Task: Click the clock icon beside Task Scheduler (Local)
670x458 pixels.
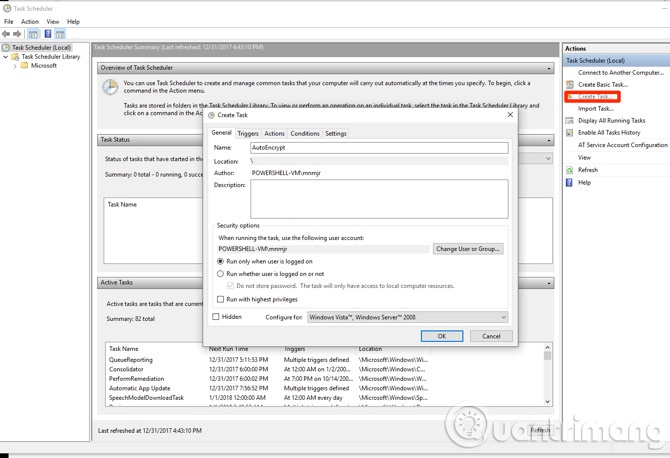Action: [6, 47]
